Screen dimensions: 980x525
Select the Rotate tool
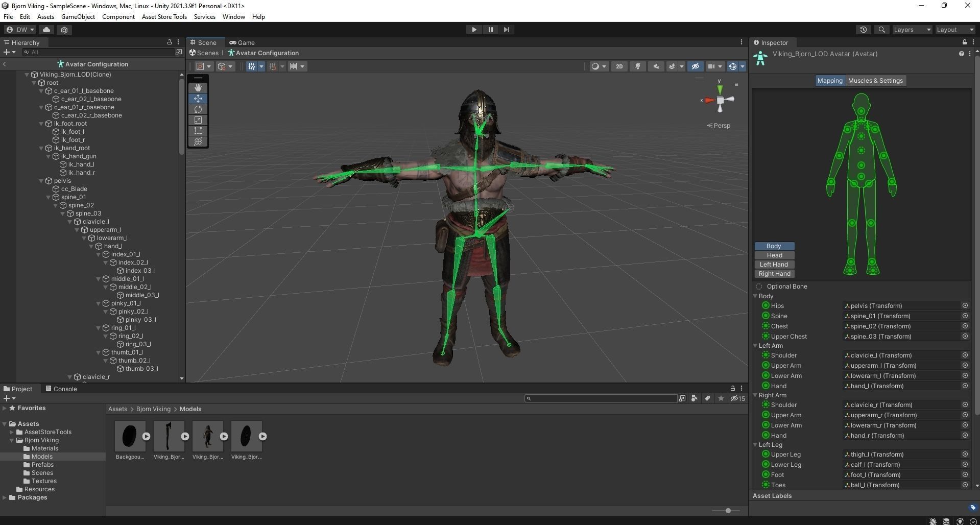click(x=198, y=109)
